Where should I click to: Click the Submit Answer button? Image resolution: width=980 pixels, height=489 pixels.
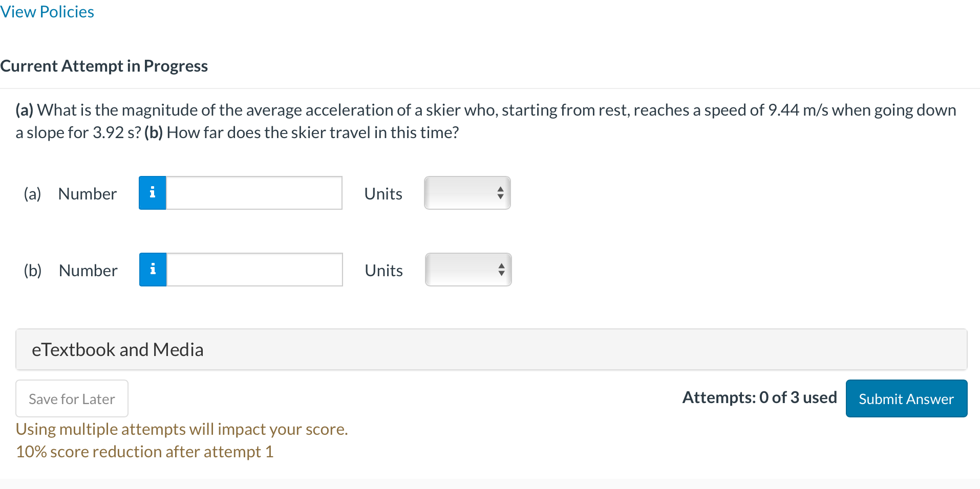click(906, 398)
